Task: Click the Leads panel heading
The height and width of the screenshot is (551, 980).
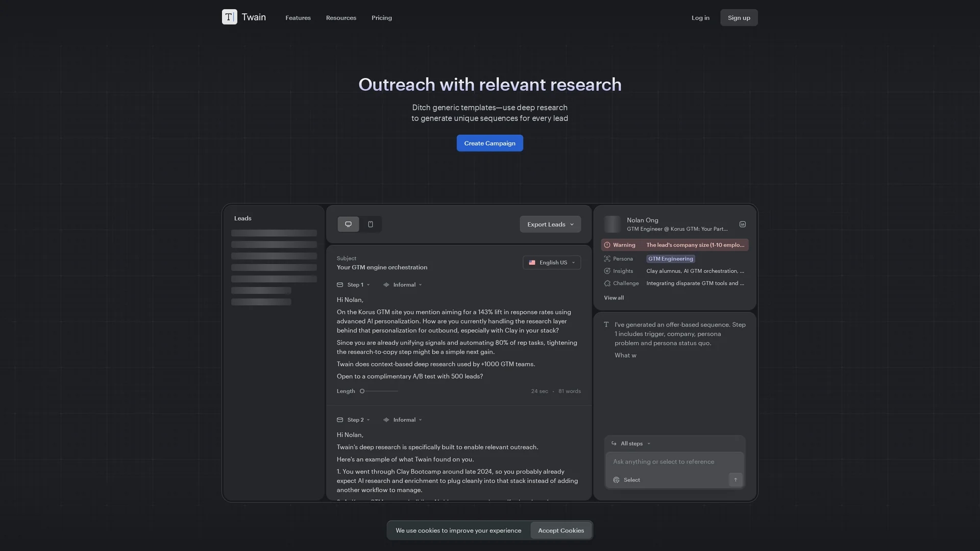Action: (243, 218)
